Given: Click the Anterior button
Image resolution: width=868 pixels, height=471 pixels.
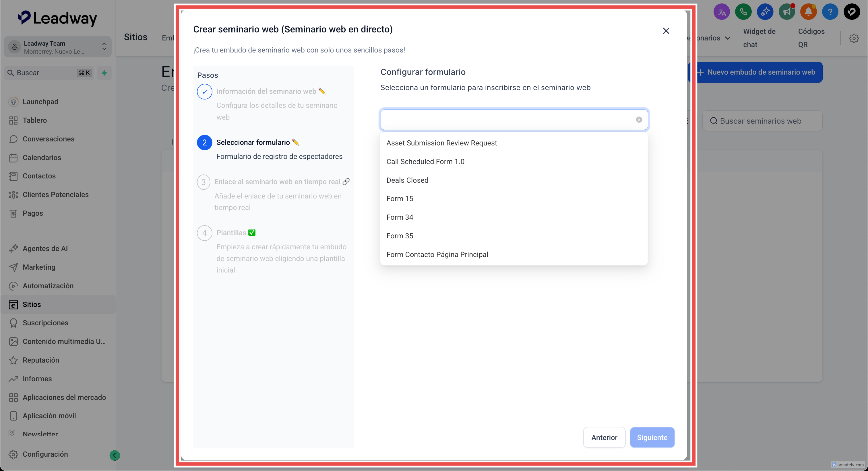Looking at the screenshot, I should [604, 437].
